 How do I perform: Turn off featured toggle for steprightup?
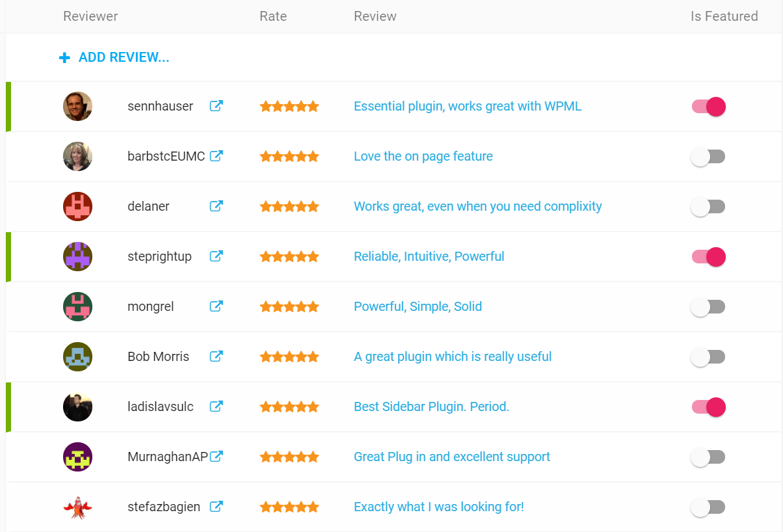(708, 257)
